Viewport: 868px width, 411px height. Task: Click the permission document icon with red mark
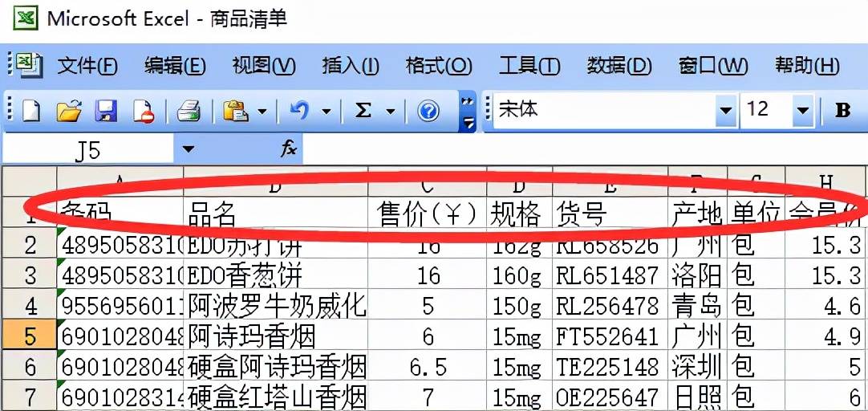[144, 112]
